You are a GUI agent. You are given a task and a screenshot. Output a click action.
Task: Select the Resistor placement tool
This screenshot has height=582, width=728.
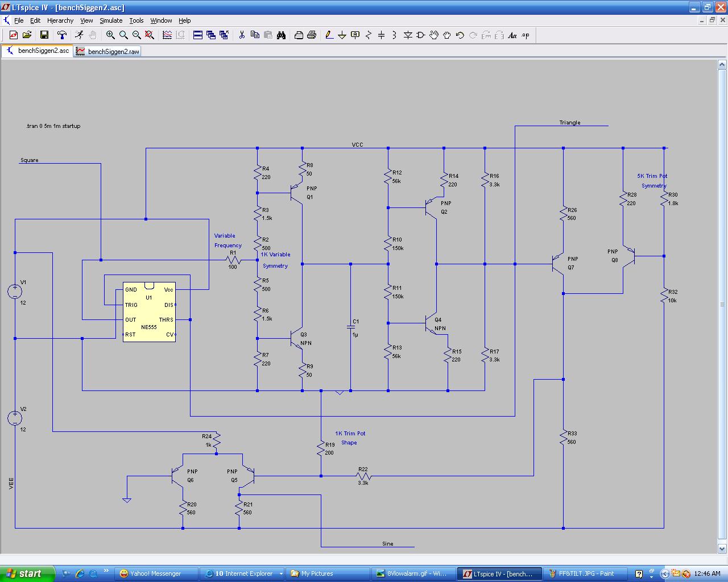pyautogui.click(x=369, y=35)
